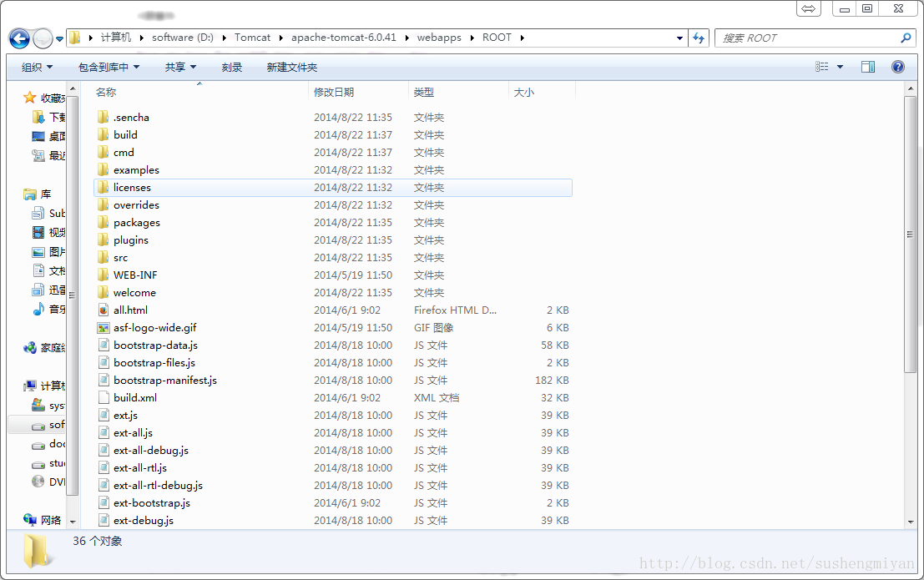This screenshot has width=924, height=580.
Task: Select the bootstrap-manifest.js file icon
Action: tap(104, 381)
